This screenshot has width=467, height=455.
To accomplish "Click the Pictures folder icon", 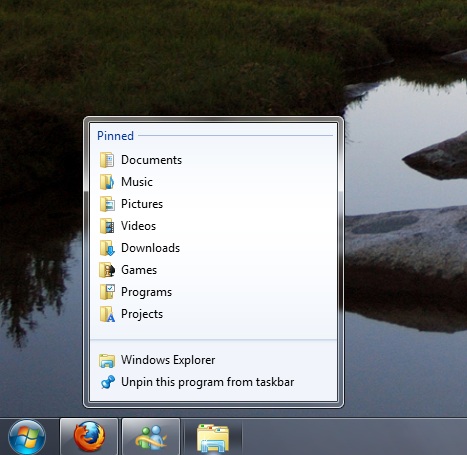I will (107, 204).
